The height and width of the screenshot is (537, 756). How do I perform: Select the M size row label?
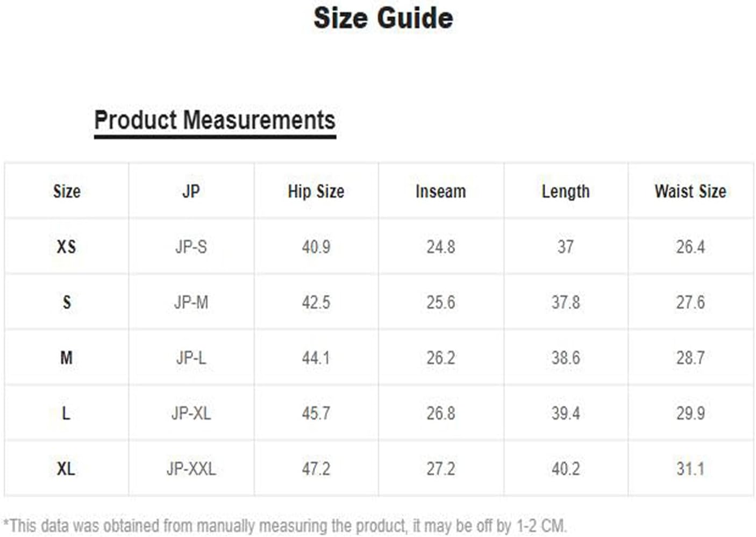click(x=66, y=358)
